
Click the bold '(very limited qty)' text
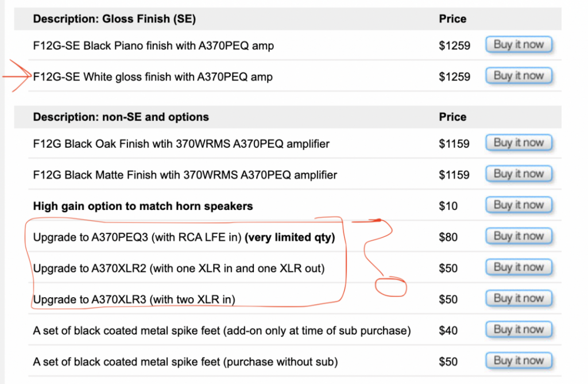click(289, 237)
